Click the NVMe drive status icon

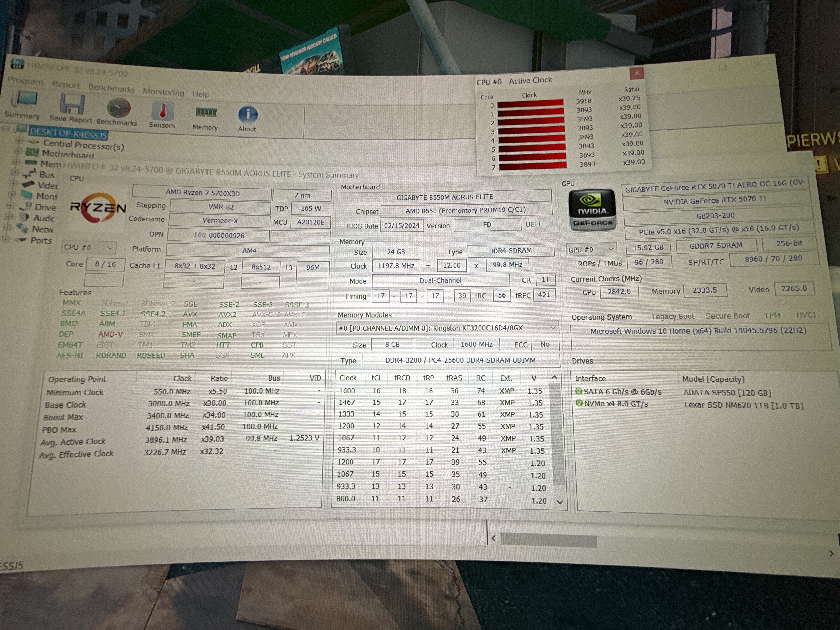point(579,403)
